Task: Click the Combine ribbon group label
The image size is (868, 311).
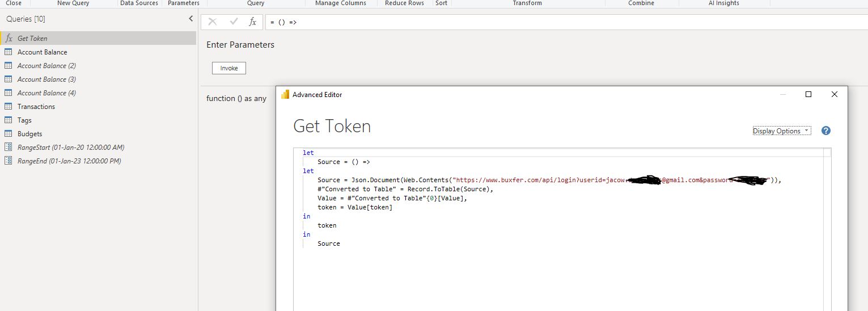Action: (x=641, y=3)
